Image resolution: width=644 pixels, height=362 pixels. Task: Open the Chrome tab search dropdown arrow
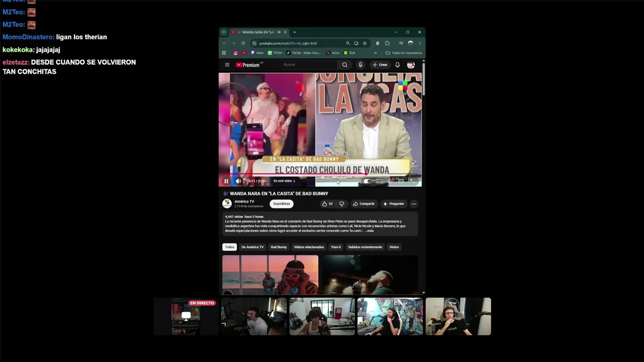[224, 32]
